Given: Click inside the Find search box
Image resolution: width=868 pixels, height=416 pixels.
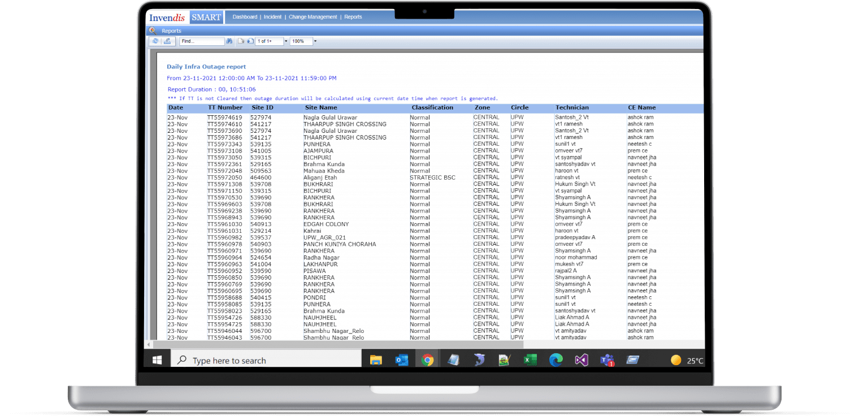Looking at the screenshot, I should tap(201, 41).
